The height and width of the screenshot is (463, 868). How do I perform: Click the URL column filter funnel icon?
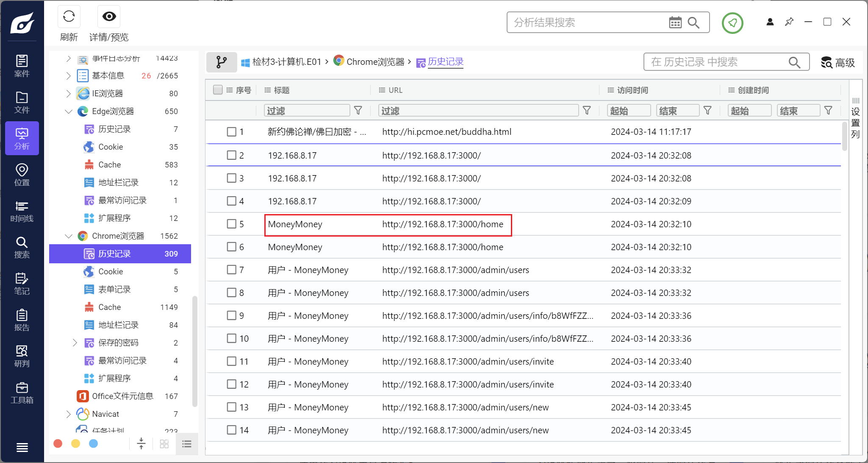tap(587, 110)
